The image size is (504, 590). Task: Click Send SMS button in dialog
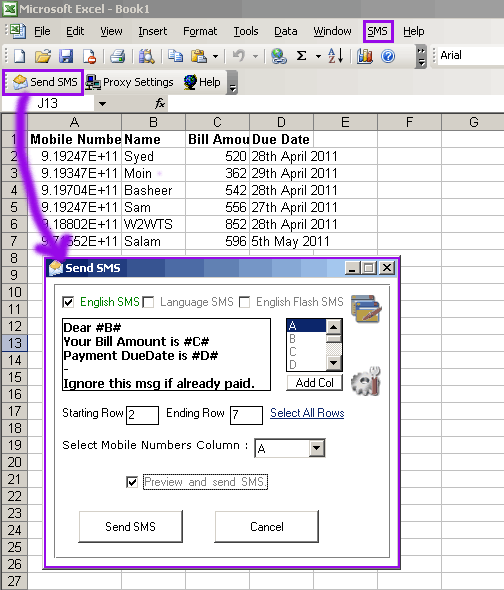(x=130, y=526)
